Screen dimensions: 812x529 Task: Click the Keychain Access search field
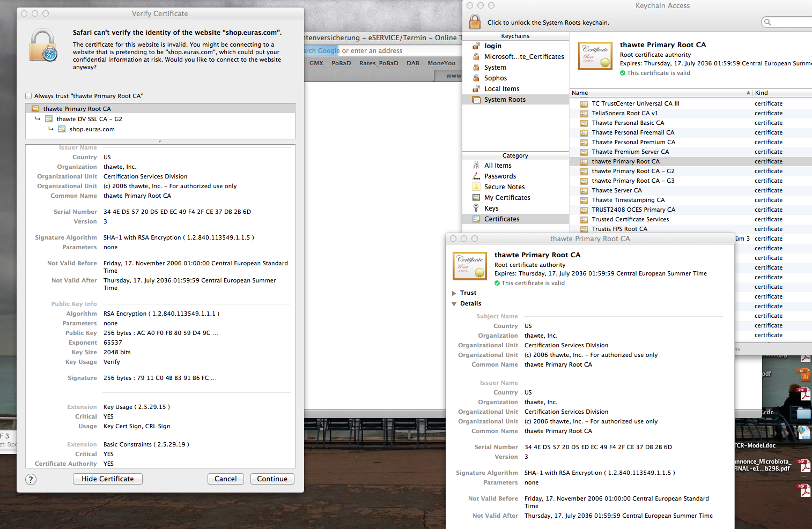(787, 22)
